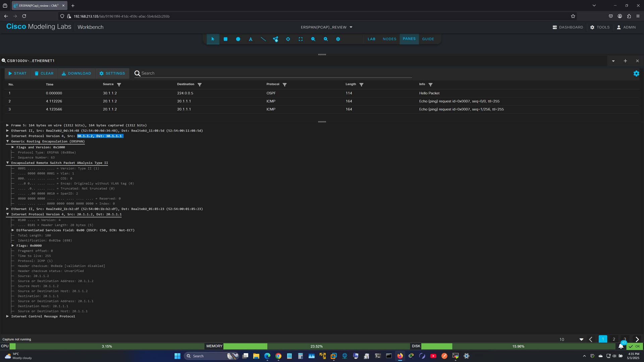Select the ellipse annotation tool
The image size is (644, 362).
pos(238,39)
